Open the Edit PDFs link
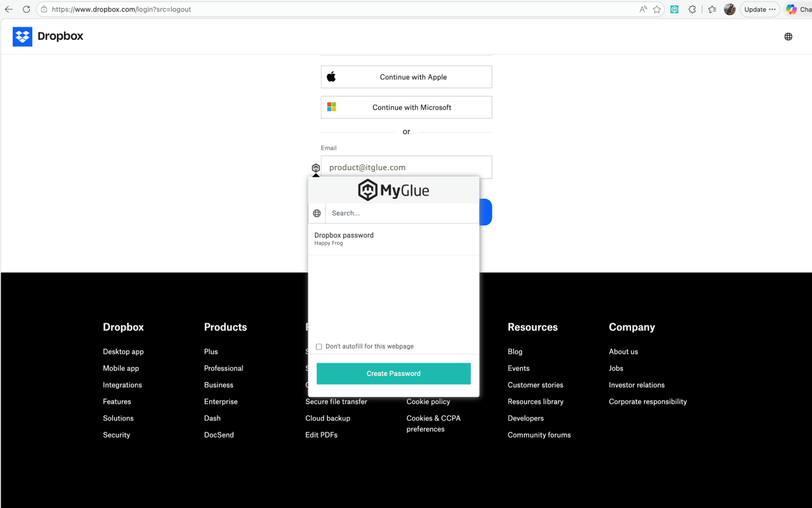This screenshot has height=508, width=812. pyautogui.click(x=321, y=435)
